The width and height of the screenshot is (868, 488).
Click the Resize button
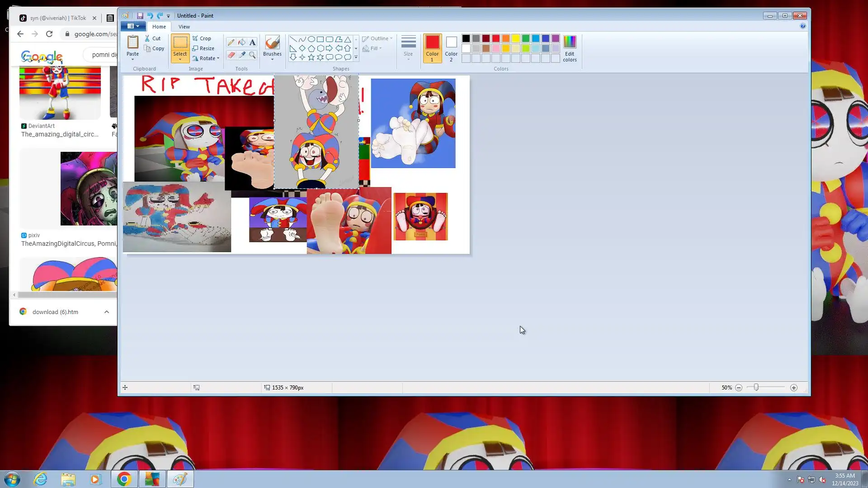(203, 48)
